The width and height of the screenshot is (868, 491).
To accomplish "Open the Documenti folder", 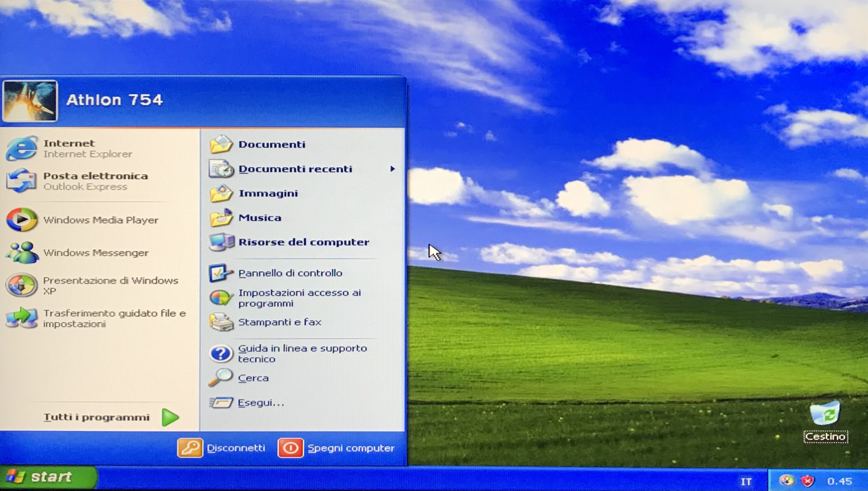I will [272, 144].
